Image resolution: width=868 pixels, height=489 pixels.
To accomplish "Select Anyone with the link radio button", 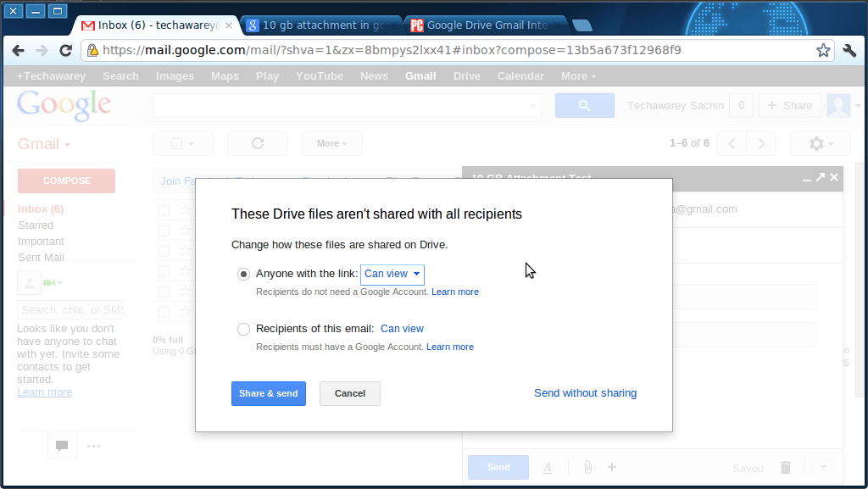I will point(243,274).
